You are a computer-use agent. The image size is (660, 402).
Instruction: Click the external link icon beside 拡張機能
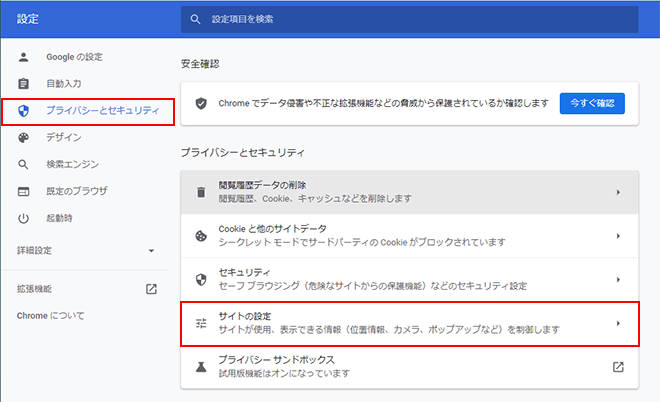click(x=151, y=289)
